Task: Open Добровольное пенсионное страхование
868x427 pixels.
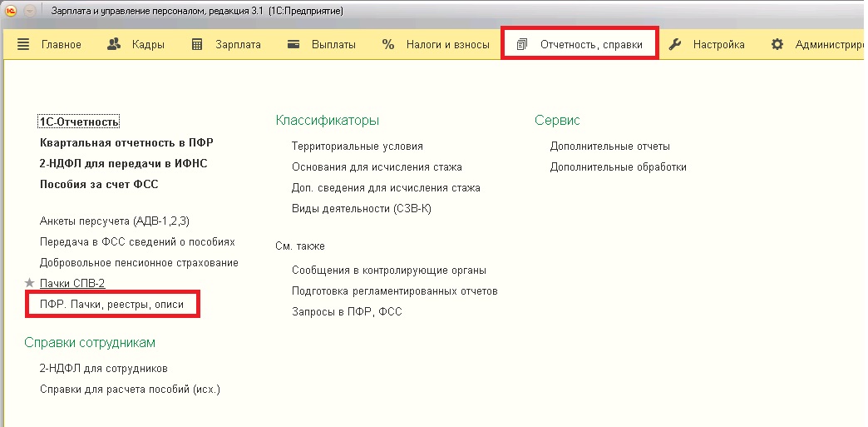Action: pos(140,262)
